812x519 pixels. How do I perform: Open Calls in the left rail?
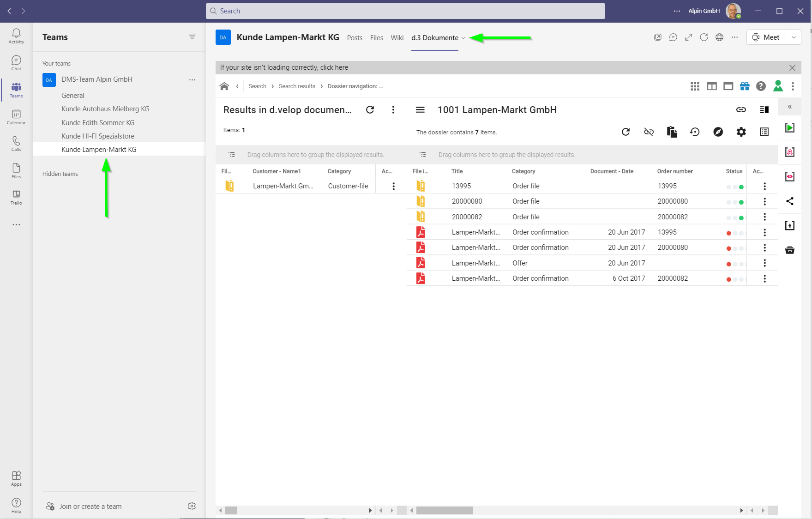16,144
